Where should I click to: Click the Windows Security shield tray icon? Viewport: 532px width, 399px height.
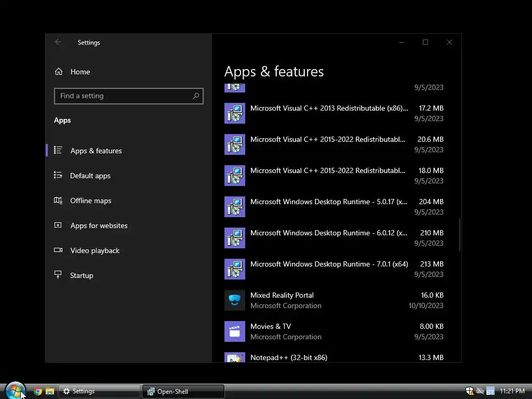[470, 391]
